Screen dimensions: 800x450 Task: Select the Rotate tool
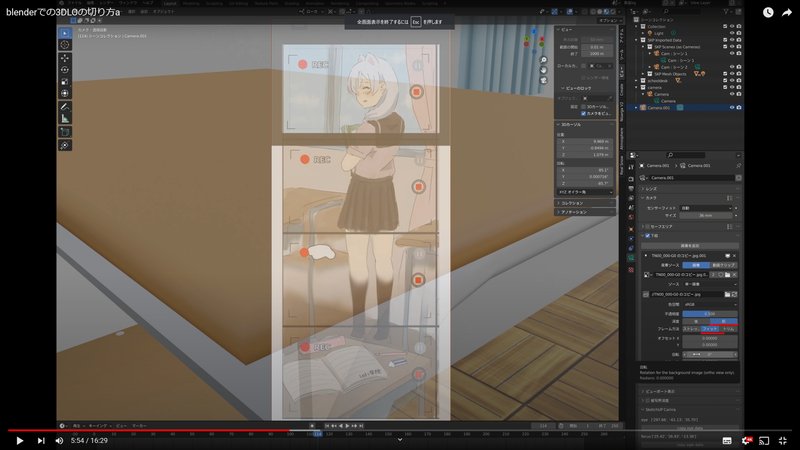coord(65,70)
